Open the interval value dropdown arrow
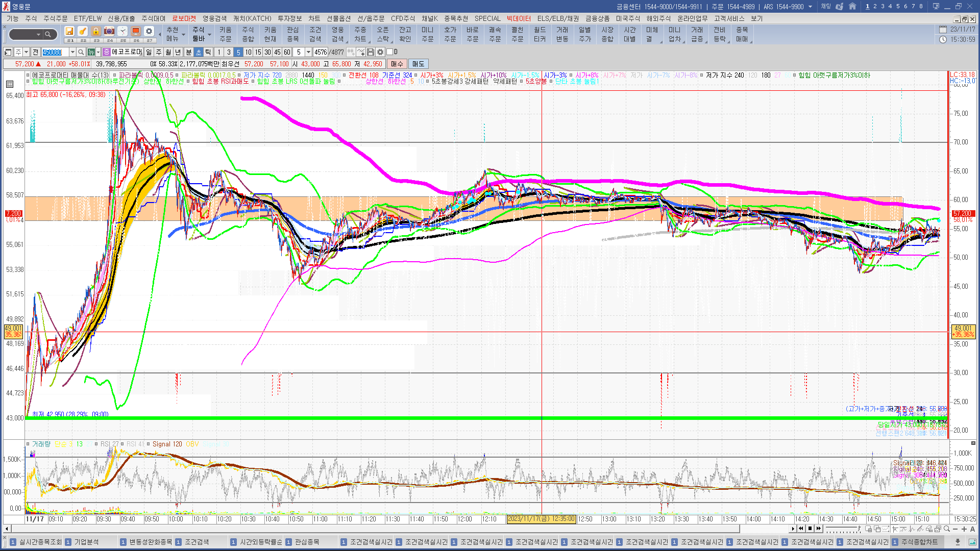980x551 pixels. click(x=308, y=52)
